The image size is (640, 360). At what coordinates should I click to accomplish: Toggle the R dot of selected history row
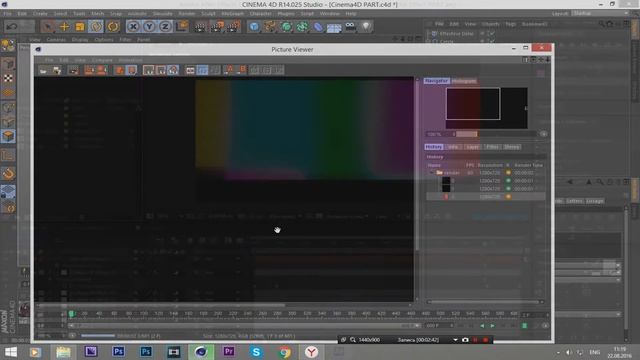coord(508,197)
